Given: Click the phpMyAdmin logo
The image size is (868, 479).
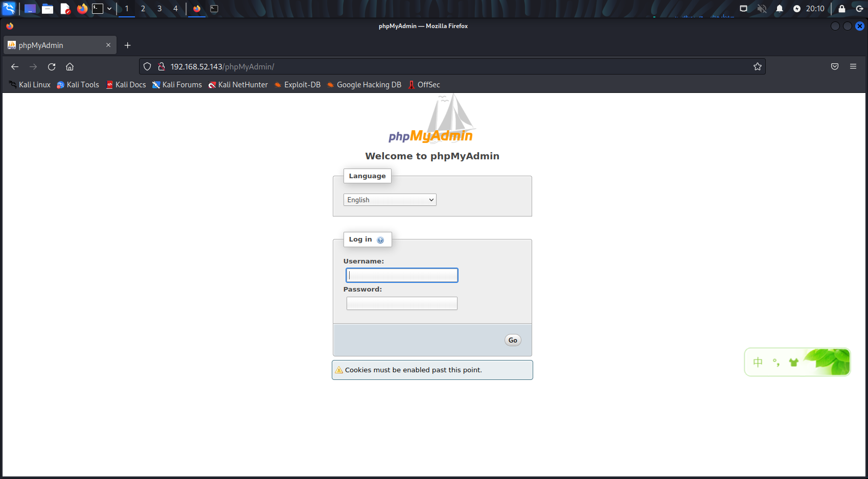Looking at the screenshot, I should tap(432, 119).
